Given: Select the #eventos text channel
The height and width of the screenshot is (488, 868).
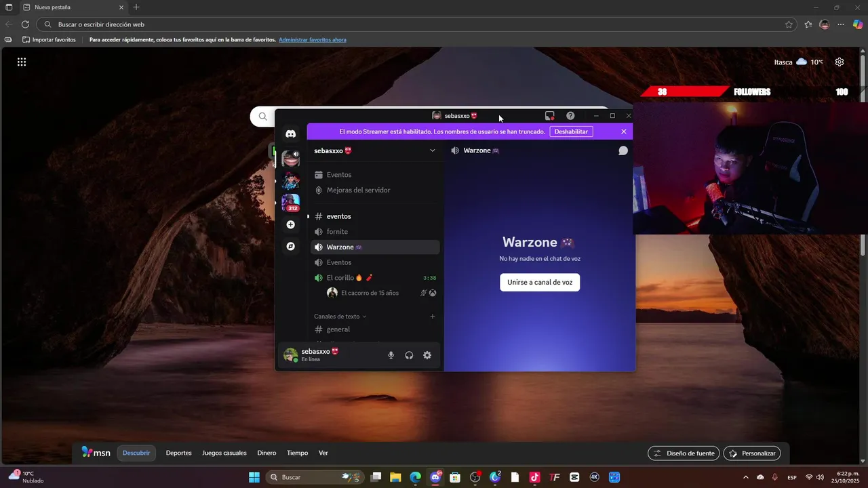Looking at the screenshot, I should coord(375,216).
